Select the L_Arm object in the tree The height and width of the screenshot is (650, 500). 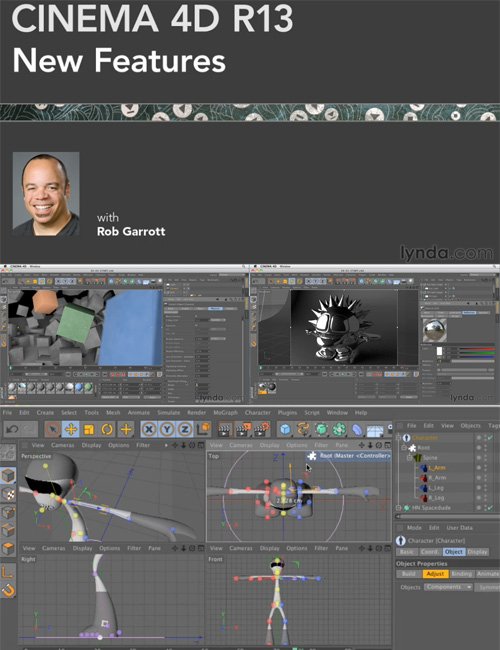437,468
